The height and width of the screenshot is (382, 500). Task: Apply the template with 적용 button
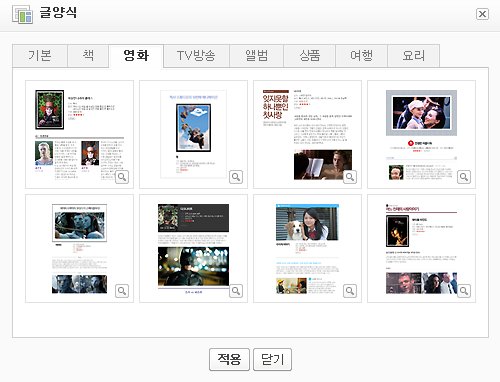click(229, 359)
